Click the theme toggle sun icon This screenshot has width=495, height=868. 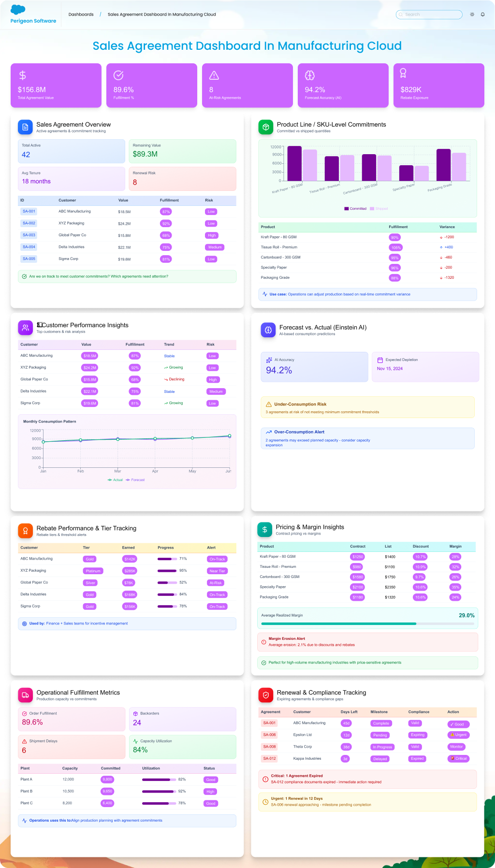point(472,14)
